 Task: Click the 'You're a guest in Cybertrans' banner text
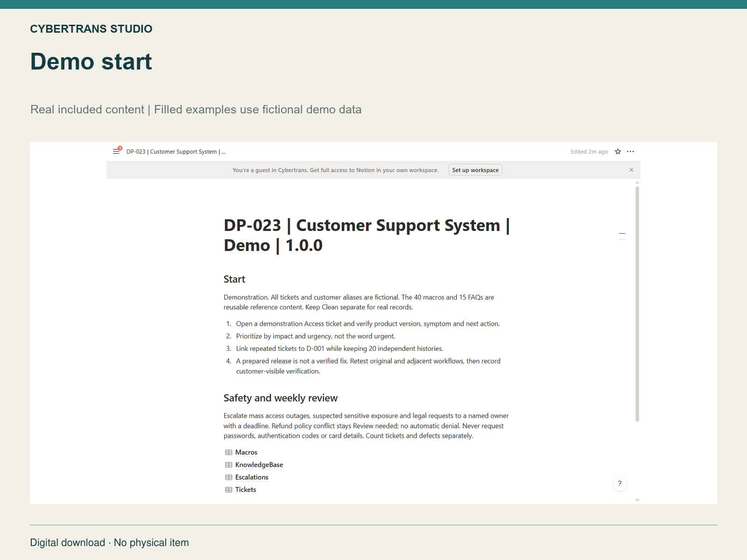(336, 170)
